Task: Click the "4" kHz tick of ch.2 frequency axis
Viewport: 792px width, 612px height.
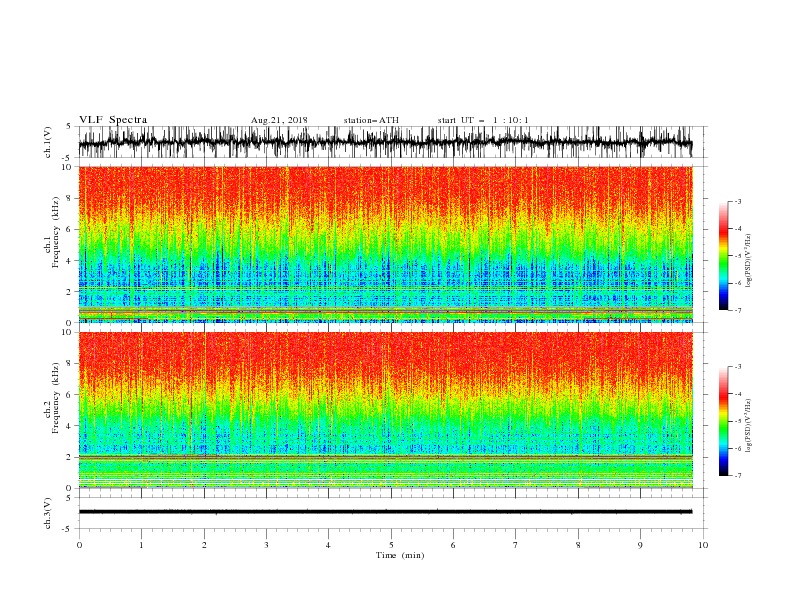Action: tap(70, 426)
